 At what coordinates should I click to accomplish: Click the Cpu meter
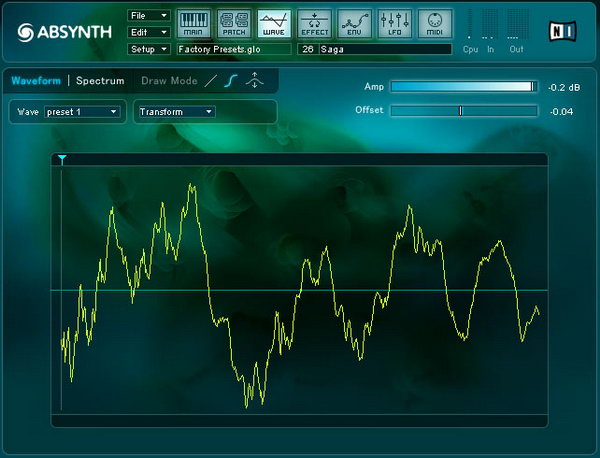470,24
